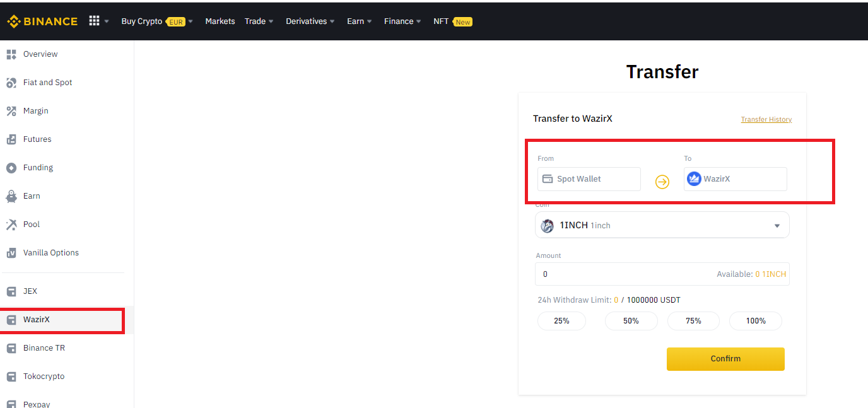Viewport: 868px width, 408px height.
Task: Set amount to 50%
Action: coord(631,321)
